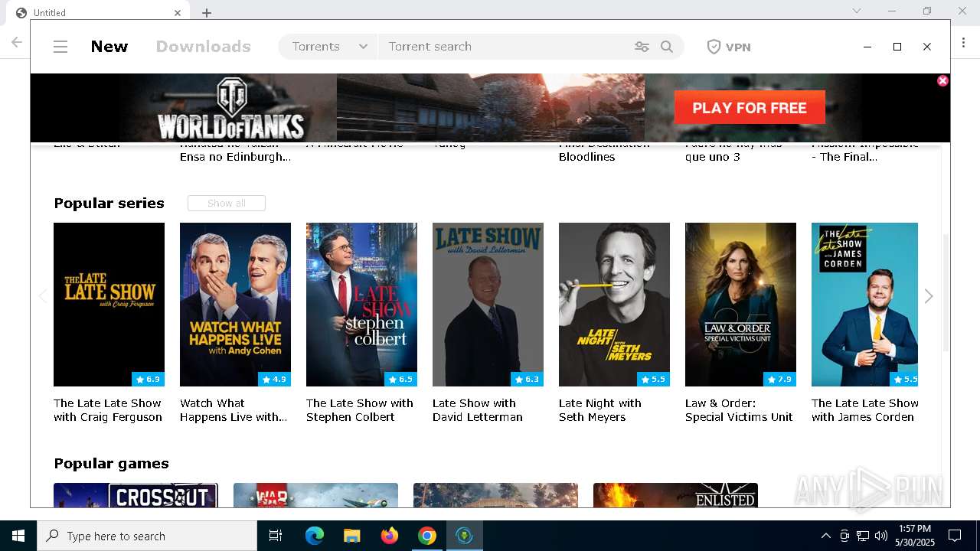Screen dimensions: 980x551
Task: Click James Corden show's 5.5 rating badge
Action: pos(904,379)
